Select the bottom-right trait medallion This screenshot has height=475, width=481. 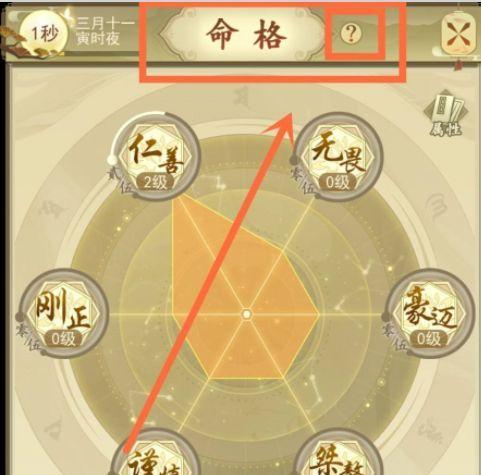(338, 453)
